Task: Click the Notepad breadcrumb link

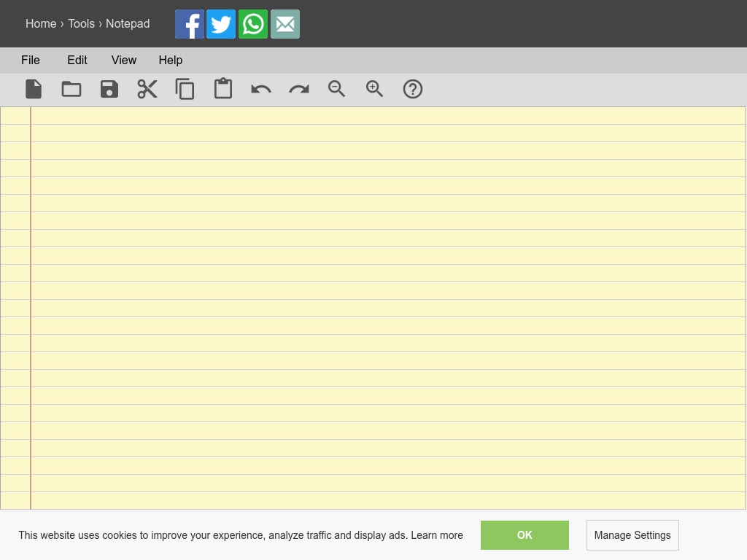Action: click(128, 23)
